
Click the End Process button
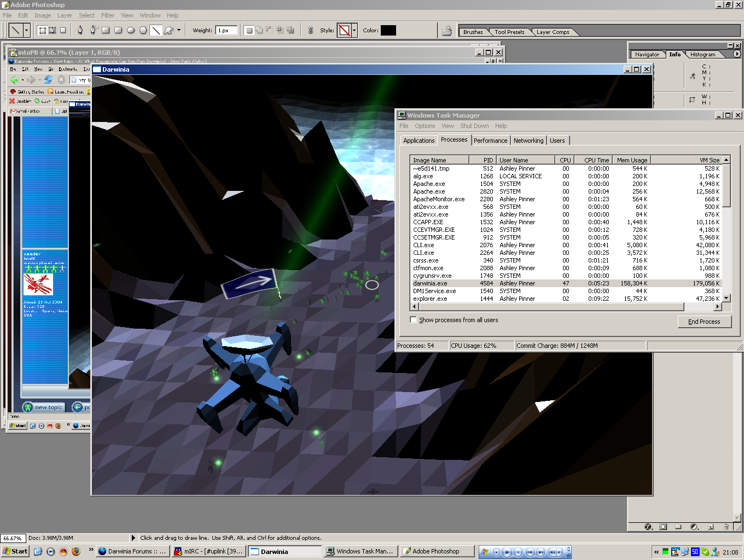point(704,322)
